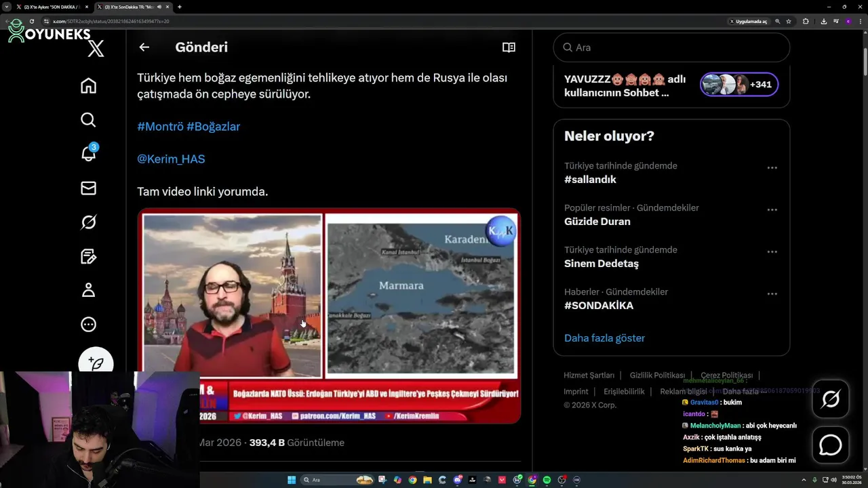Open Notifications bell with 3 badge

[x=88, y=153]
